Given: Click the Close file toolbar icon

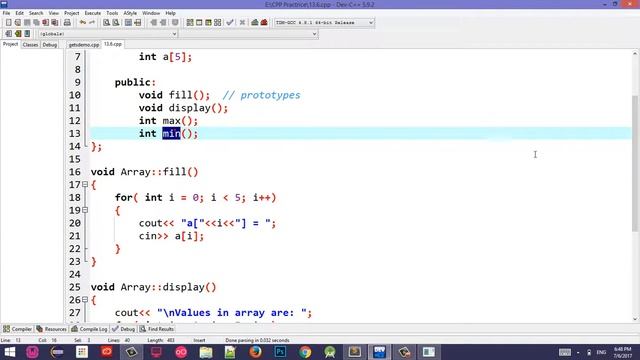Looking at the screenshot, I should pos(45,22).
